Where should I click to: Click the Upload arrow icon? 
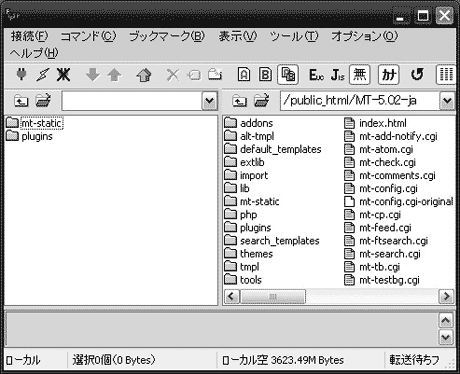point(114,75)
